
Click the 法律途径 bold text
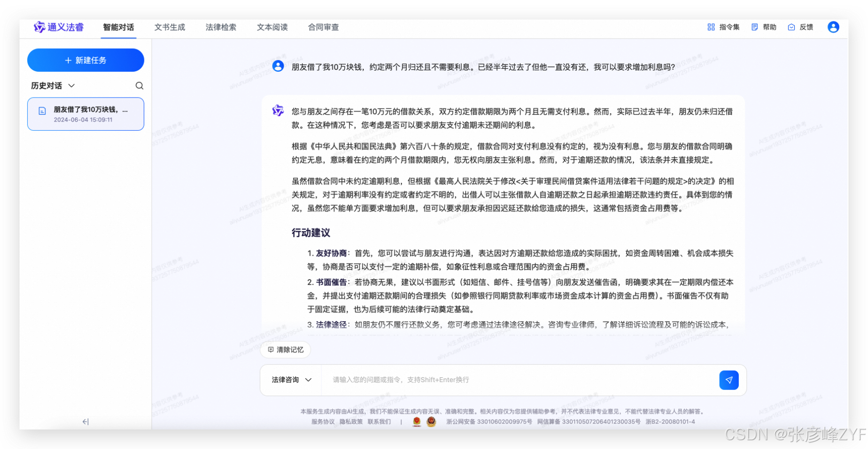click(331, 325)
